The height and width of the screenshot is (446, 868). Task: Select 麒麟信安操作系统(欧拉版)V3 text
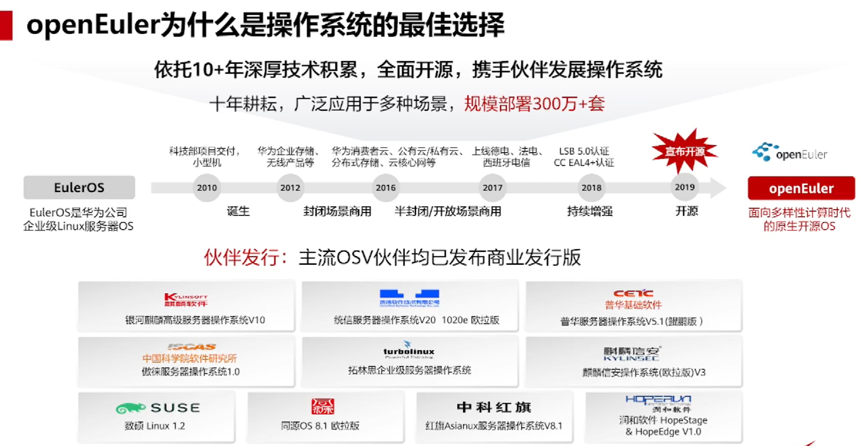(644, 372)
